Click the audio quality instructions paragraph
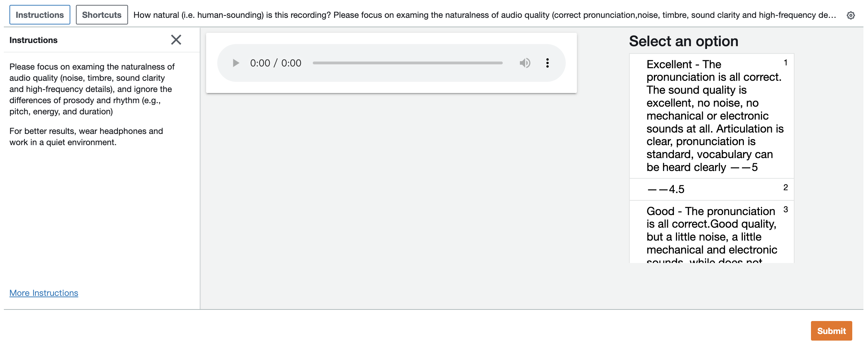 [92, 89]
